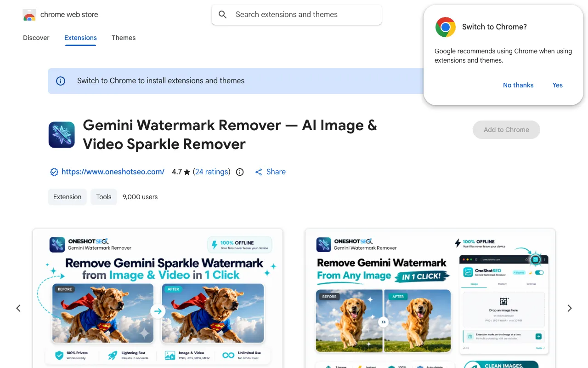
Task: Select the Extension category chip
Action: 67,197
